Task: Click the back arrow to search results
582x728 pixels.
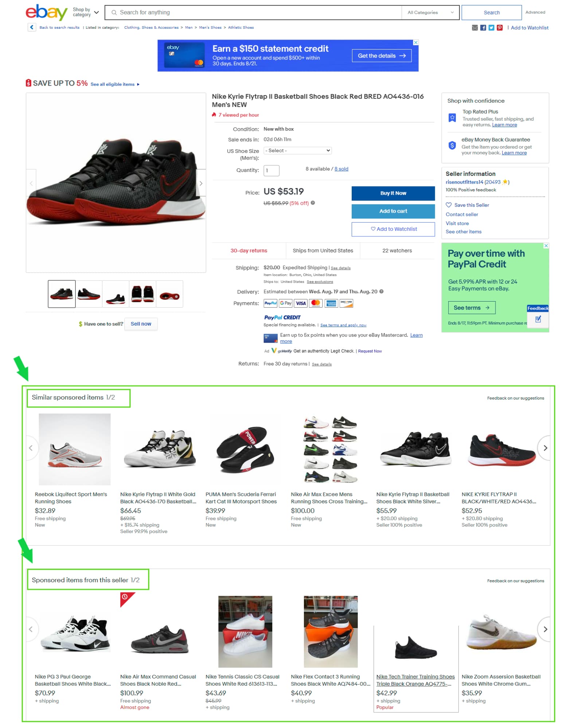Action: point(32,27)
